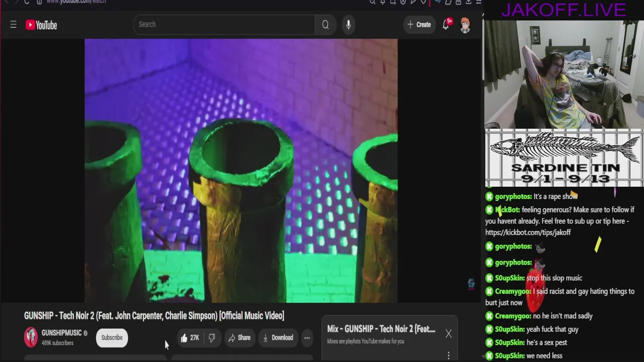Image resolution: width=644 pixels, height=362 pixels.
Task: Share the Tech Noir 2 video
Action: point(239,338)
